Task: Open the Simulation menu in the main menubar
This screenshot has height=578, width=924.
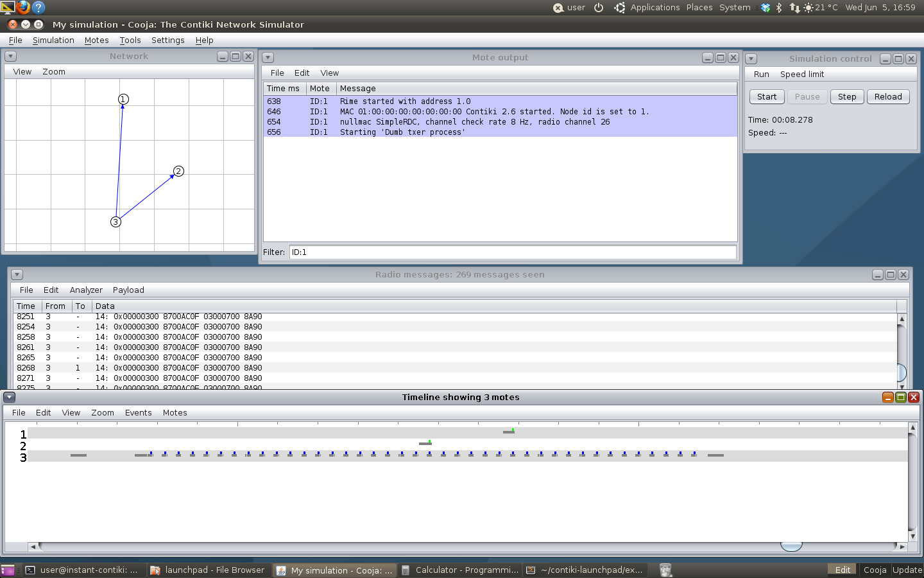Action: (53, 40)
